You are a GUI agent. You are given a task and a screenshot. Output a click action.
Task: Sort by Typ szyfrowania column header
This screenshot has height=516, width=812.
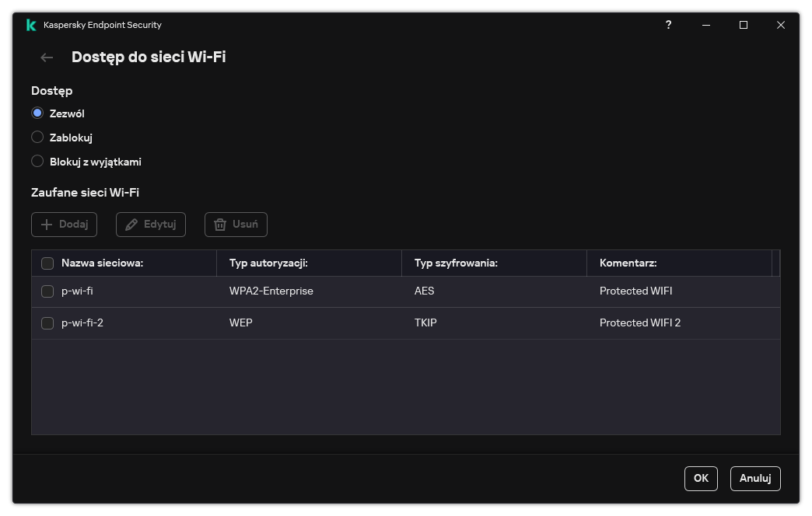[x=456, y=263]
